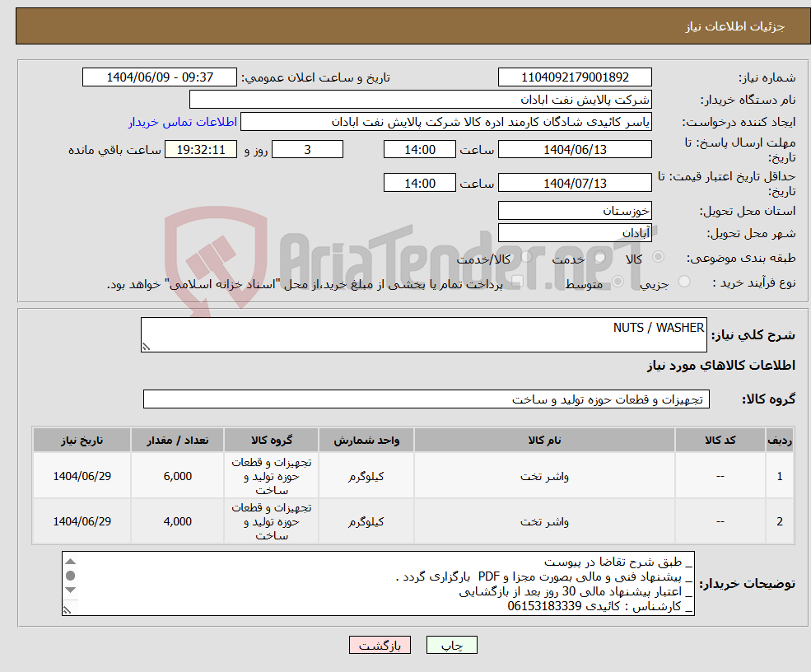Screen dimensions: 811x672
Task: Click the price validity date 1404/07/13
Action: pos(575,182)
